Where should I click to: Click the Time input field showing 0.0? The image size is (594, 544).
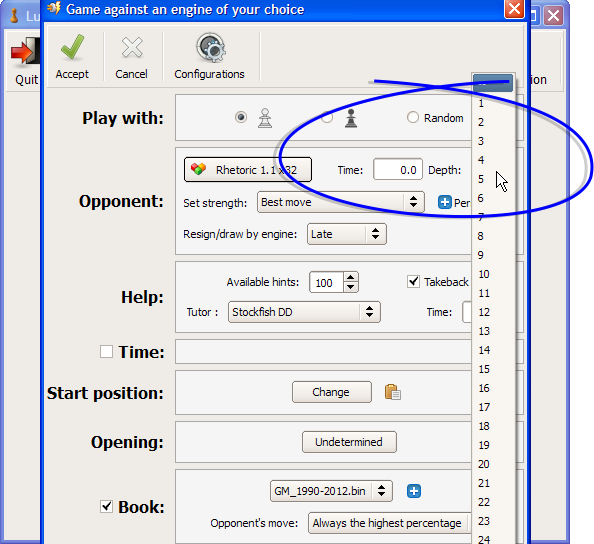click(398, 169)
